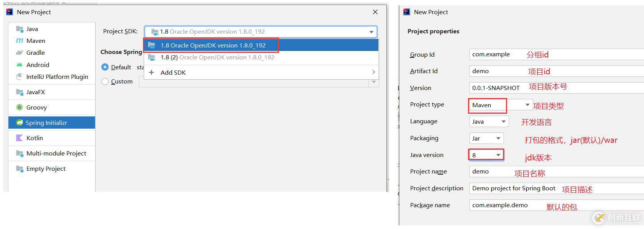Click the Group Id field com.example
The width and height of the screenshot is (644, 229).
pos(557,54)
